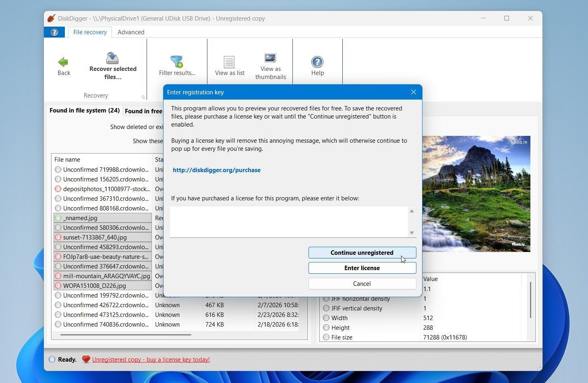Click red status icon beside WOPA151008_D226.jpg

tap(58, 285)
